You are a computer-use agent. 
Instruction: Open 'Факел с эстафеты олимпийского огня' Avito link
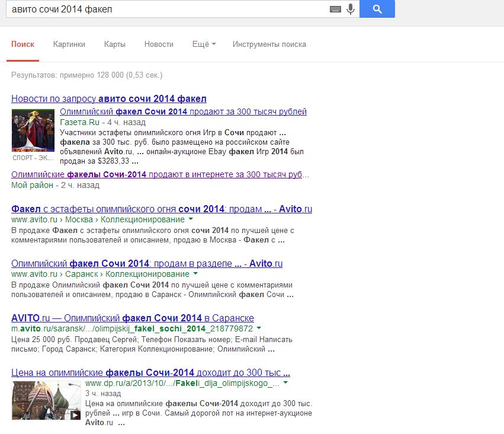point(162,209)
